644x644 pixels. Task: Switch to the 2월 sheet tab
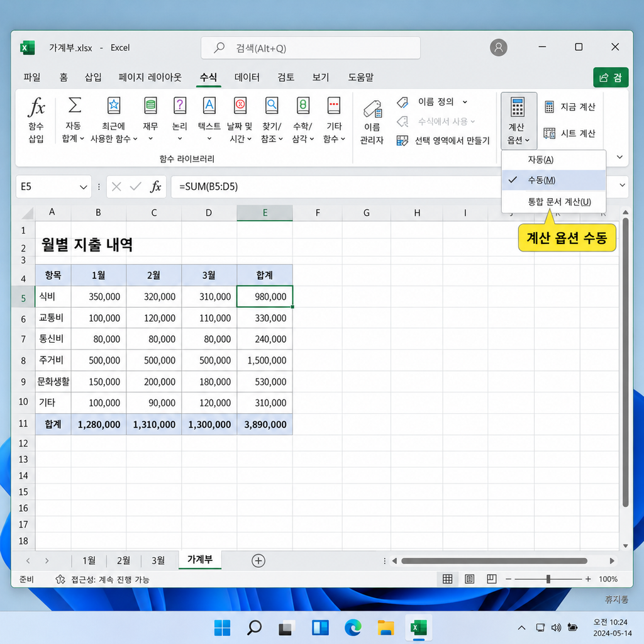(124, 560)
